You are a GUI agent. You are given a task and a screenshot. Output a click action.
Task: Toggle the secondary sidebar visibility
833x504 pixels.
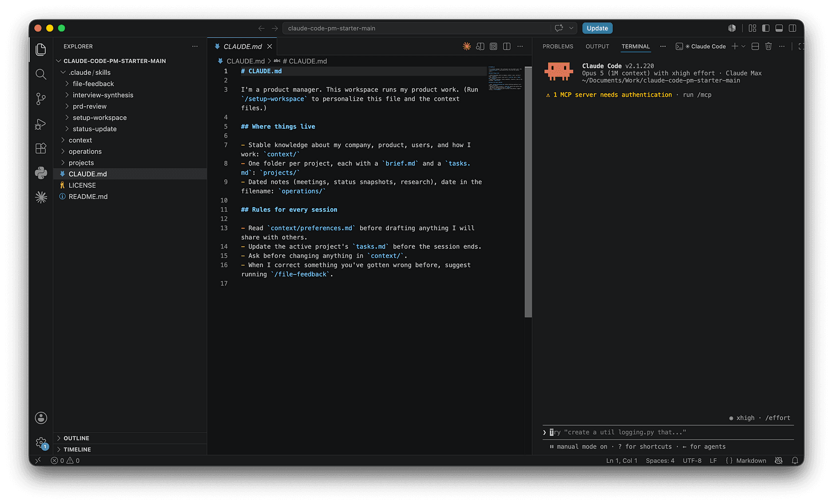792,28
